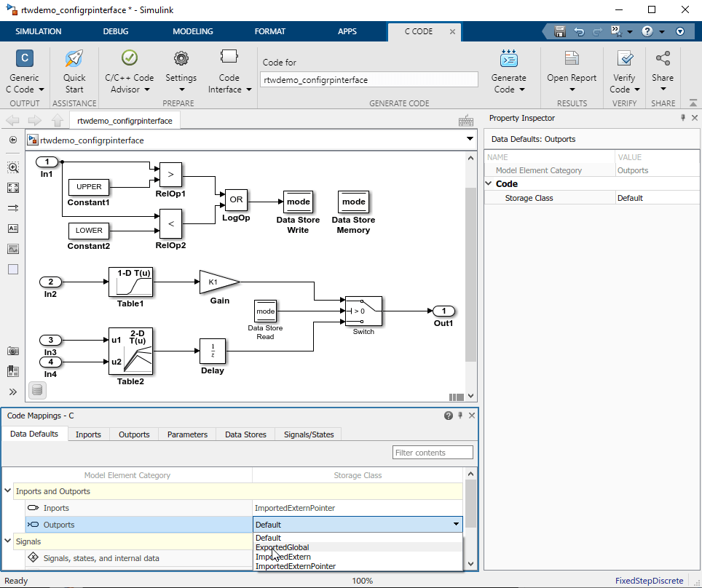The width and height of the screenshot is (702, 588).
Task: Collapse the Inports and Outports group
Action: (x=8, y=491)
